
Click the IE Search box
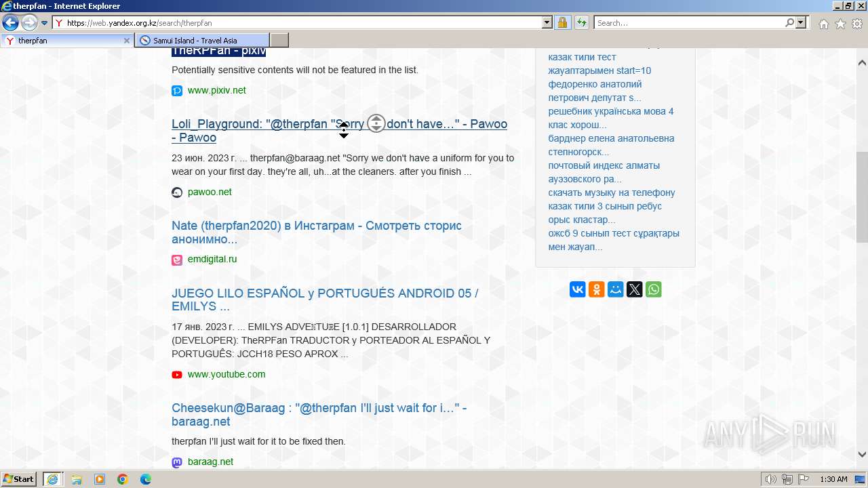[690, 22]
